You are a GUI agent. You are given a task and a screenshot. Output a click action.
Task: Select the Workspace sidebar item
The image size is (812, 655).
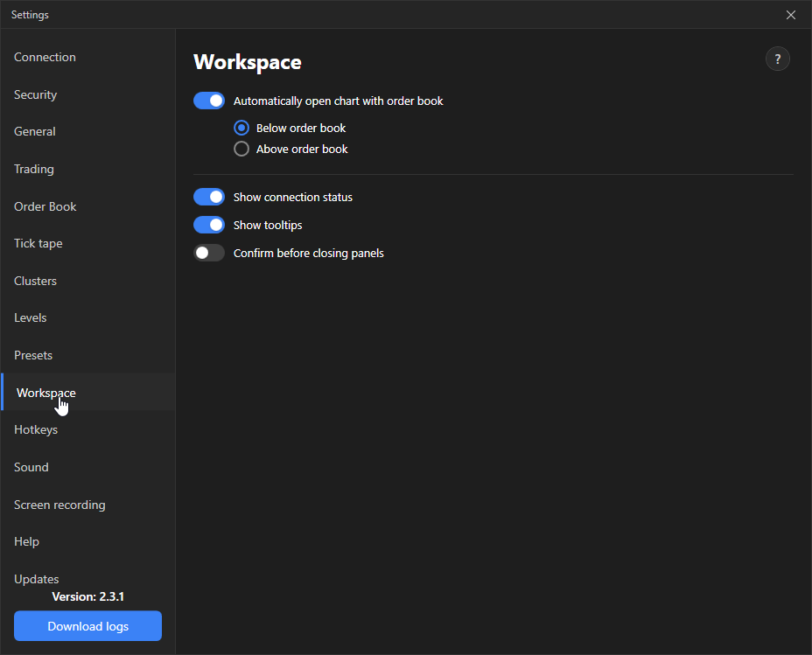coord(88,393)
